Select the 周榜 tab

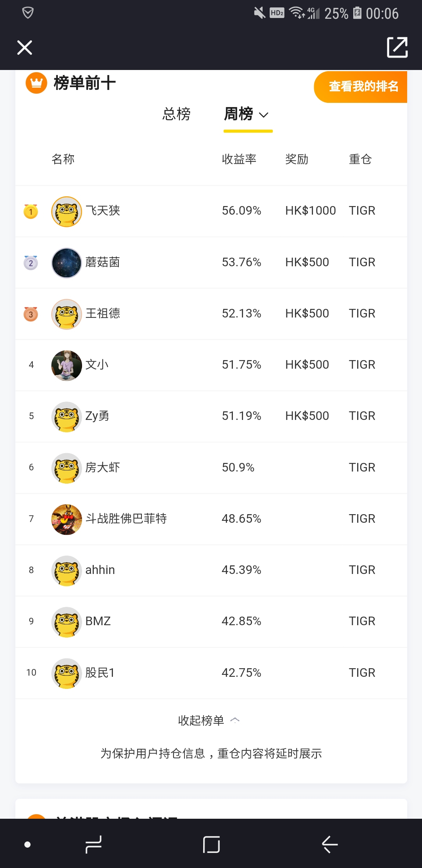point(238,114)
